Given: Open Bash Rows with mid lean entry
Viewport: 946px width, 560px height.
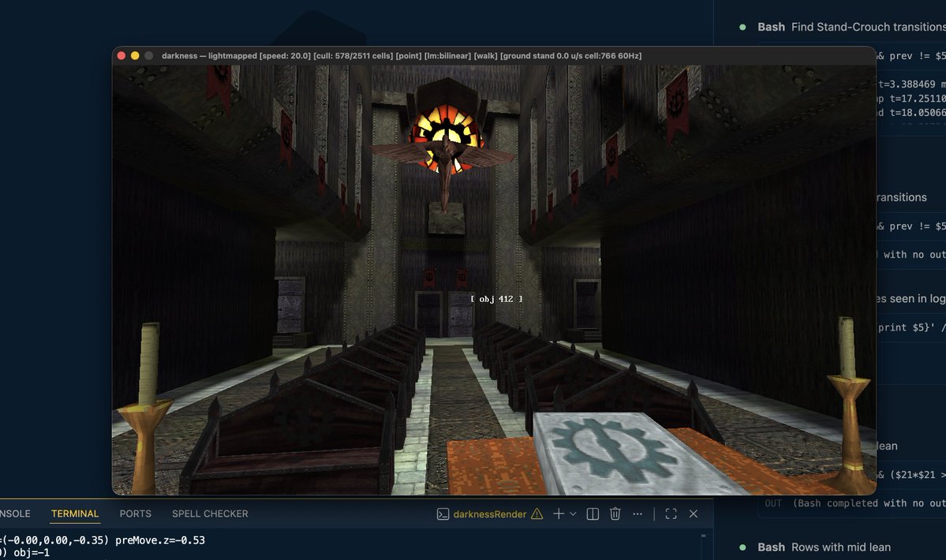Looking at the screenshot, I should 824,547.
